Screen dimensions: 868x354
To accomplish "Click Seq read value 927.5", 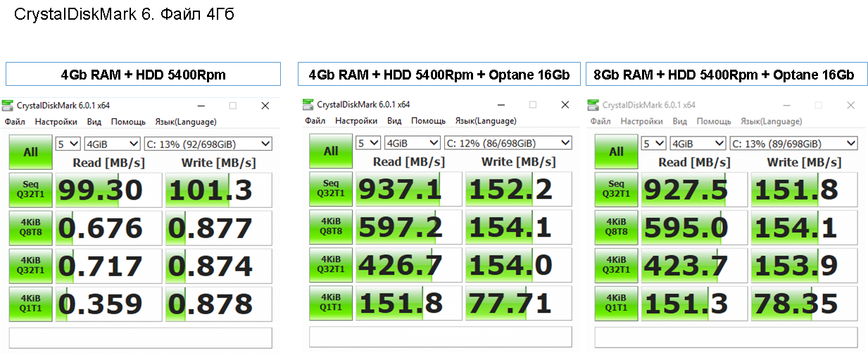I will click(x=695, y=189).
